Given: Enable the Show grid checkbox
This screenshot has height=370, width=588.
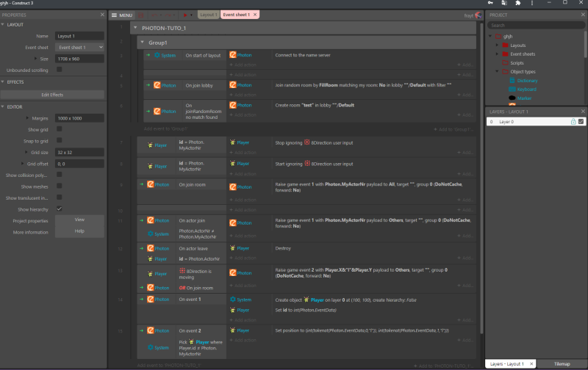Looking at the screenshot, I should (x=60, y=129).
